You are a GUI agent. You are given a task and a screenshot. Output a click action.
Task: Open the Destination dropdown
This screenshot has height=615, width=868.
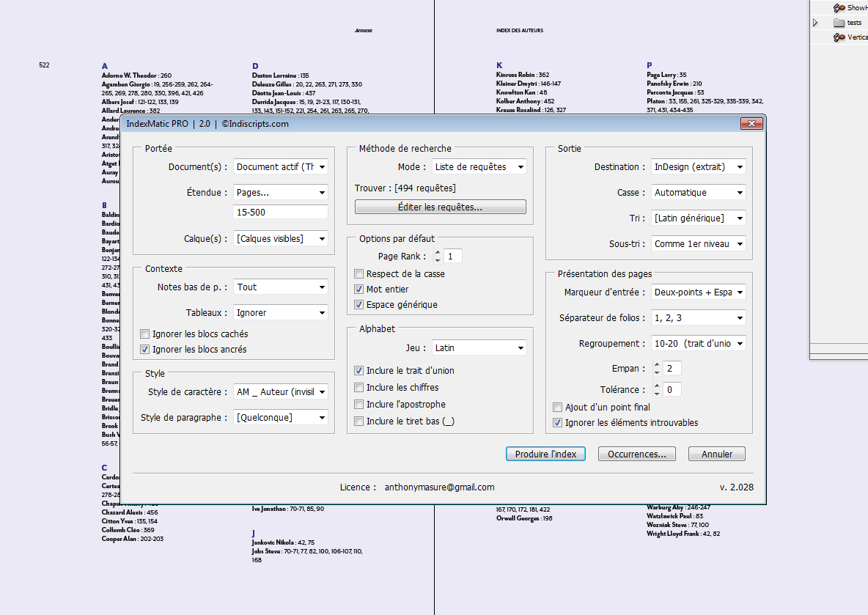tap(698, 167)
